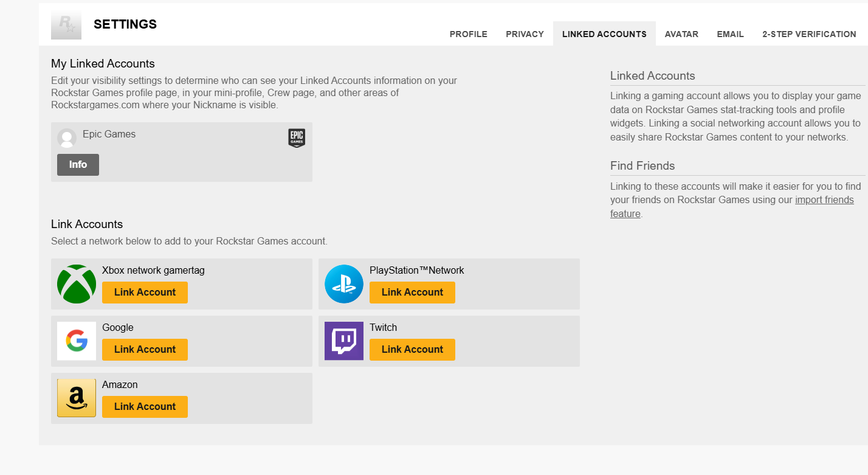Click the Google G logo icon
The width and height of the screenshot is (868, 475).
77,341
